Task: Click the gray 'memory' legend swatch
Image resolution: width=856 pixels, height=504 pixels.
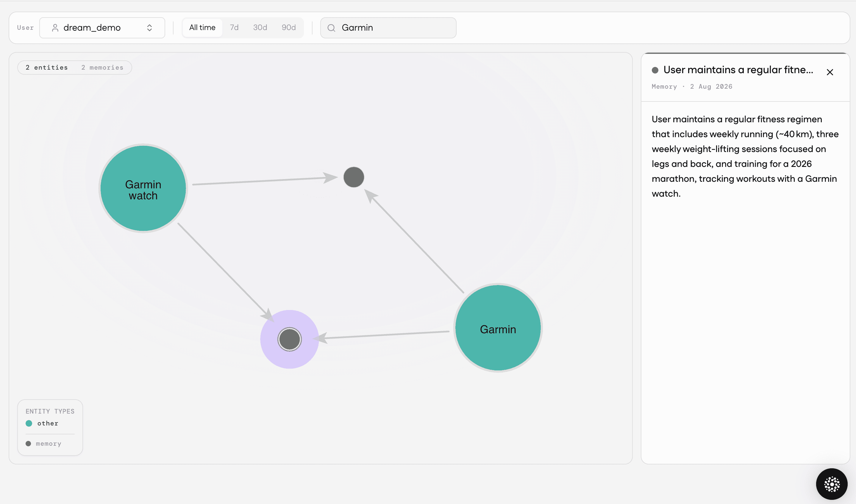Action: click(28, 444)
